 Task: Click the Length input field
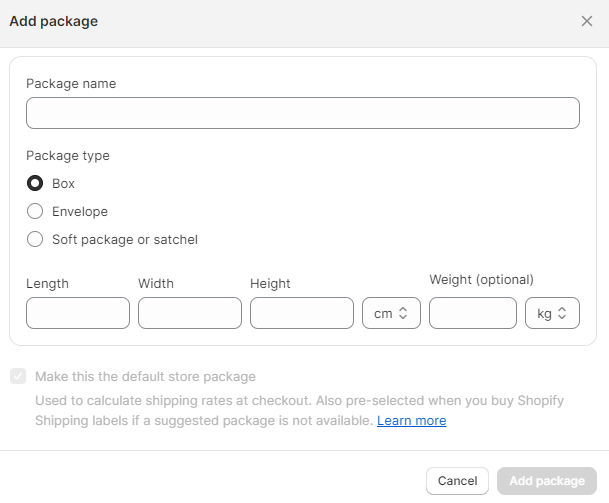point(78,313)
